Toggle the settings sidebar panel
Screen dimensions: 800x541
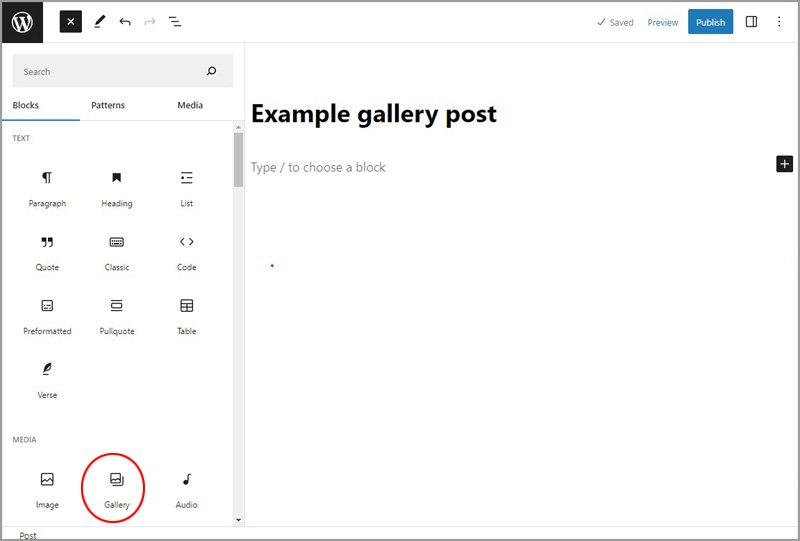tap(751, 22)
